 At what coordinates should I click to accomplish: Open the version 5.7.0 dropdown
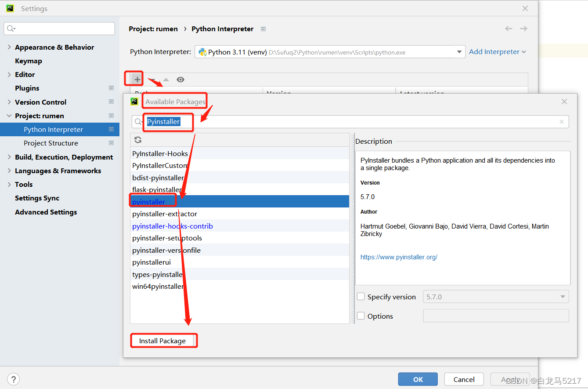(x=496, y=297)
